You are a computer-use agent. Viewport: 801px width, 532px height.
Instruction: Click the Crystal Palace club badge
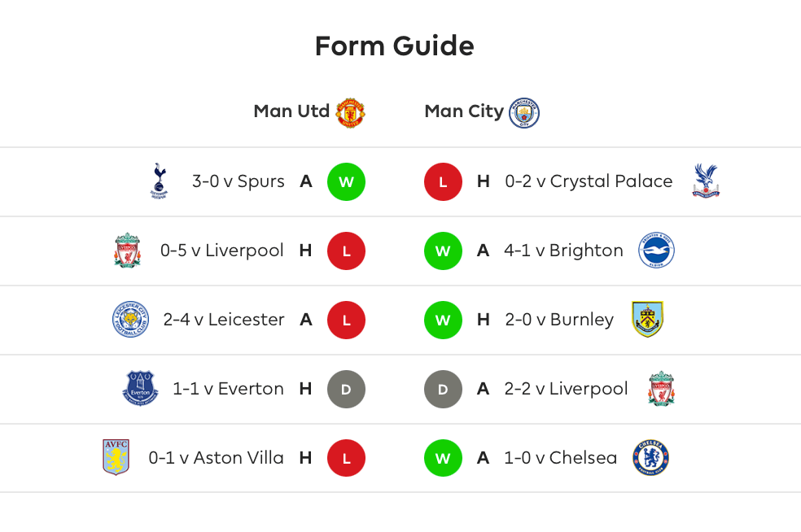pyautogui.click(x=705, y=181)
